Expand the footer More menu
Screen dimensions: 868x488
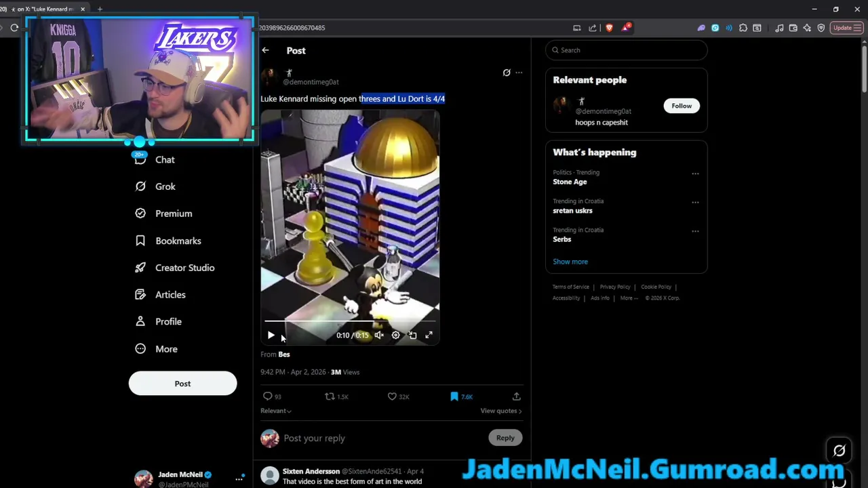pos(628,298)
